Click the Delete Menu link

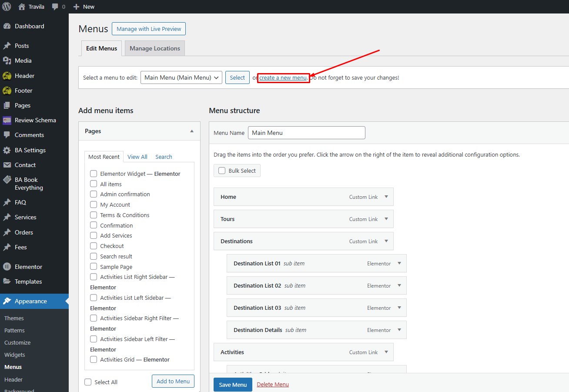point(273,384)
